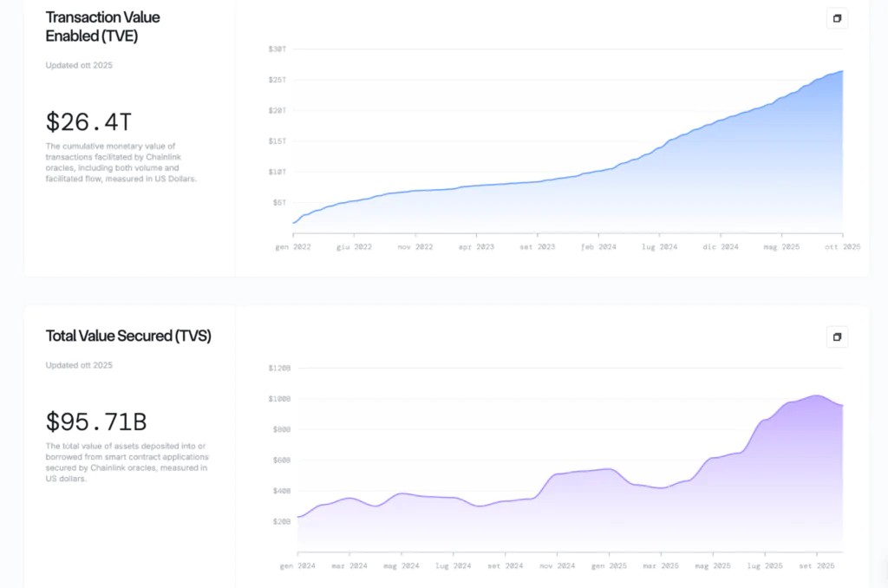This screenshot has height=588, width=888.
Task: Click the Transaction Value Enabled (TVE) heading
Action: pyautogui.click(x=102, y=27)
